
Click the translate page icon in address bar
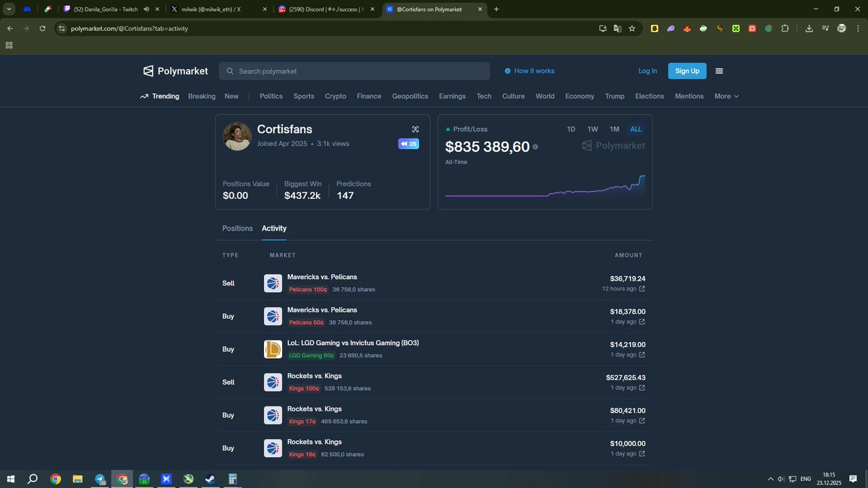(x=617, y=28)
